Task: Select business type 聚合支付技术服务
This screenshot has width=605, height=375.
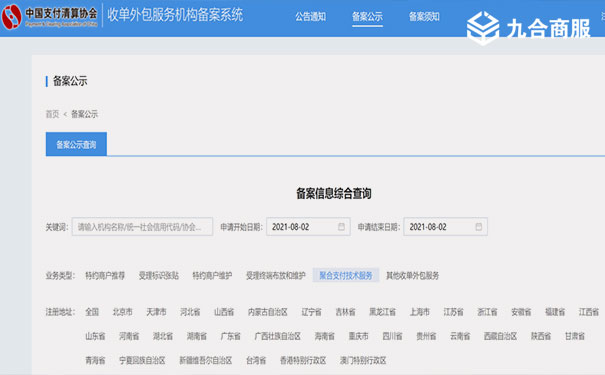Action: point(346,275)
